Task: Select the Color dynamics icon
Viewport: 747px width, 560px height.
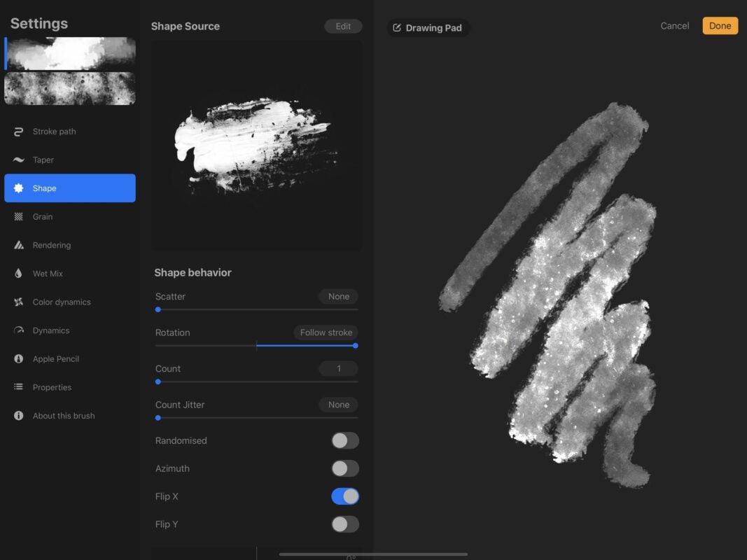Action: point(20,302)
